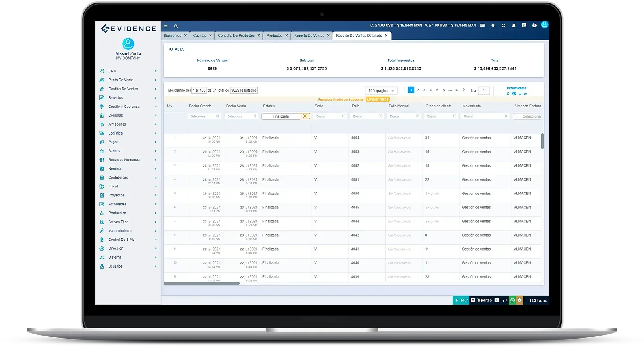Click the search tool under Herramientas
The height and width of the screenshot is (346, 644).
pyautogui.click(x=508, y=94)
